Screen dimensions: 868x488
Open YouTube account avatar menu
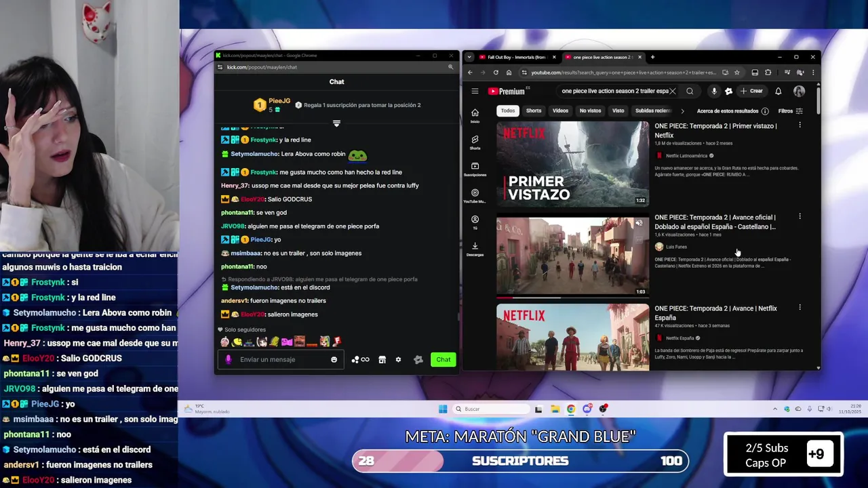(800, 91)
